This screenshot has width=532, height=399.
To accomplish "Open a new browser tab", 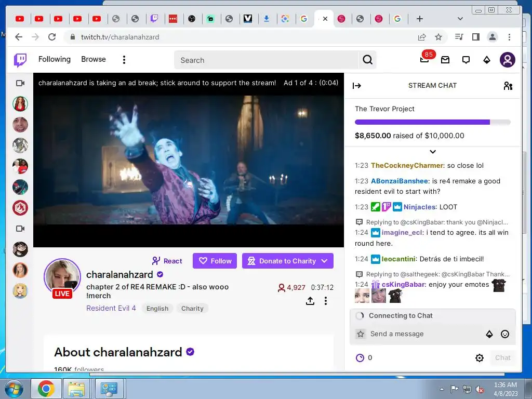I will point(420,19).
